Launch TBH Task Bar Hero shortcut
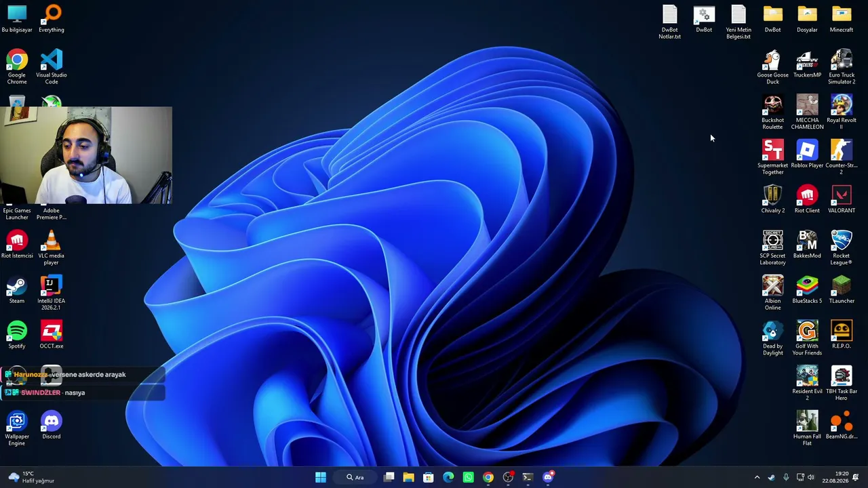The image size is (868, 488). point(842,383)
